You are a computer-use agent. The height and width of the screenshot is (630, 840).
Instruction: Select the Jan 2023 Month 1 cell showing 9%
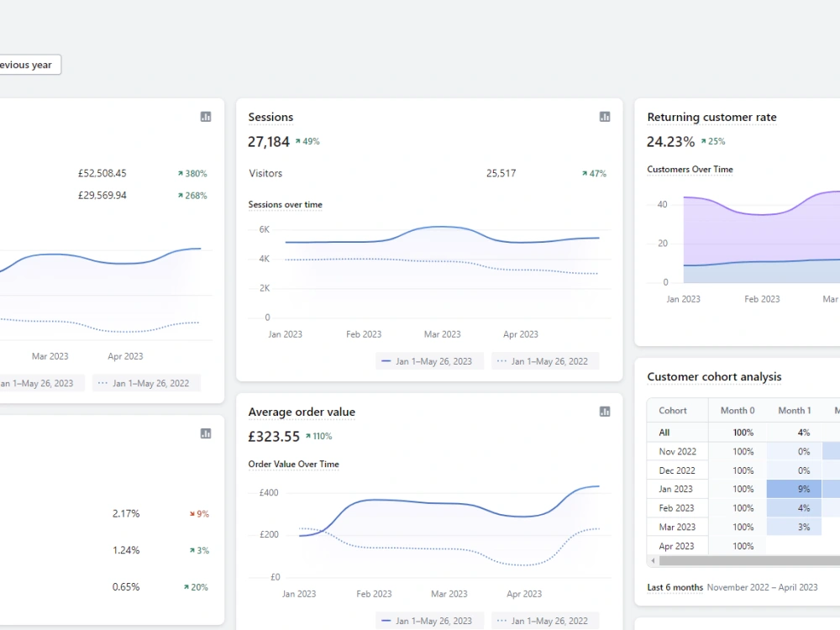(794, 489)
